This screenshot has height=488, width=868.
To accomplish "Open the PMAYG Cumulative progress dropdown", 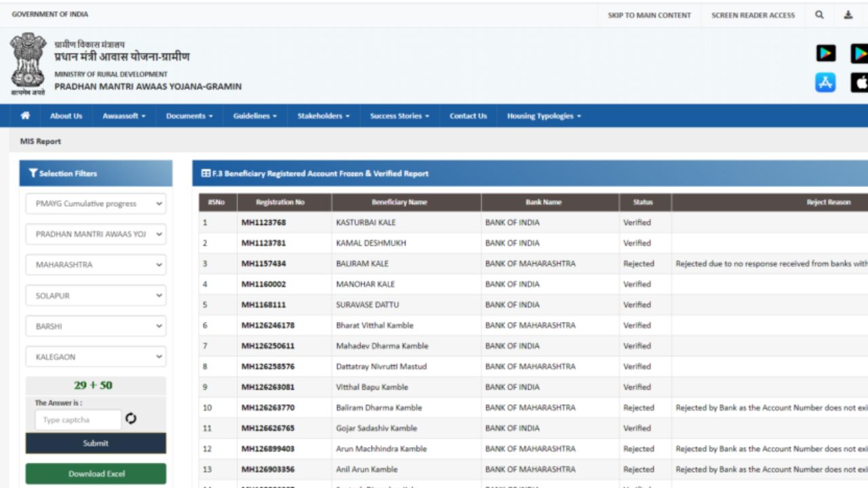I will (95, 203).
